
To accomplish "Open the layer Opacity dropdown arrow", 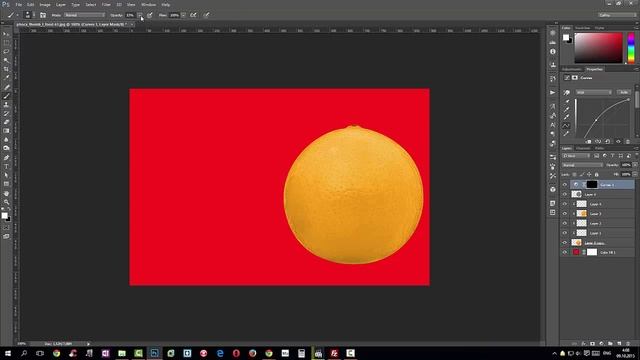I will 635,165.
